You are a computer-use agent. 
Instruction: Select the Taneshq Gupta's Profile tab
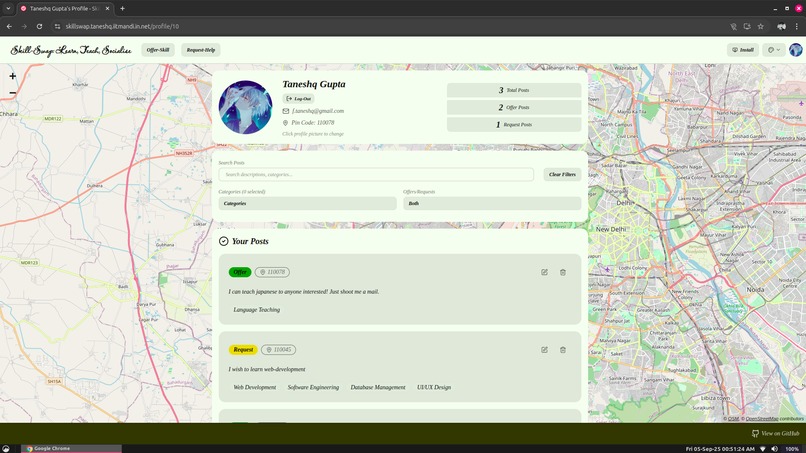click(x=66, y=9)
